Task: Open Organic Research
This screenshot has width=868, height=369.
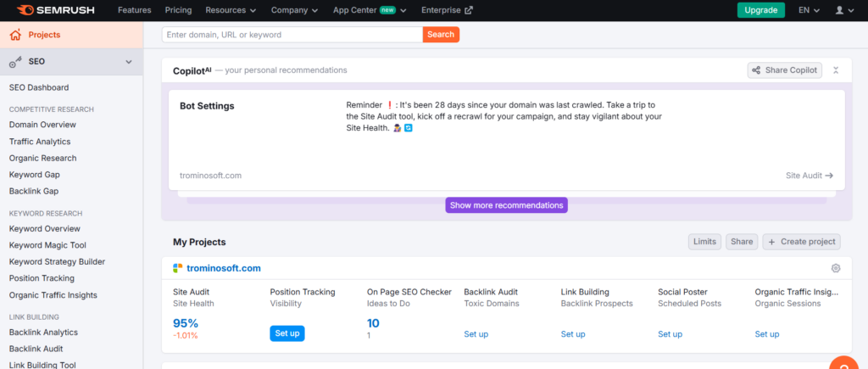Action: [x=42, y=158]
